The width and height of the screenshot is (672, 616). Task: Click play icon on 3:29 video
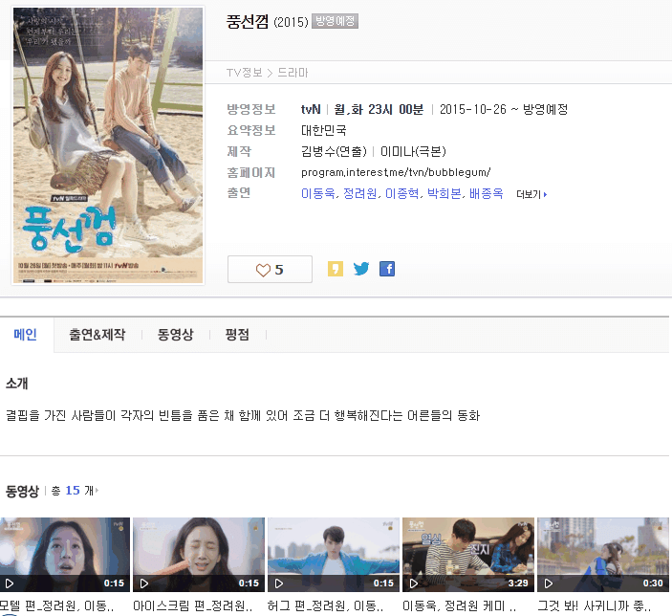[414, 583]
